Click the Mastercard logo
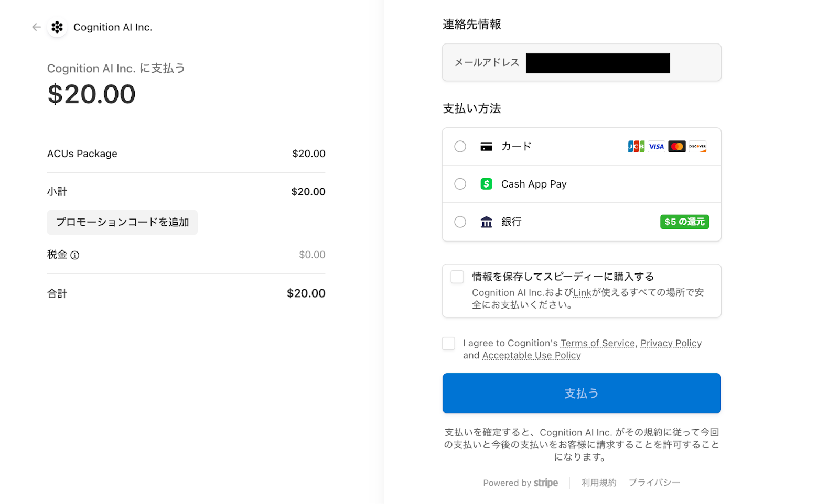Image resolution: width=839 pixels, height=504 pixels. (x=677, y=147)
